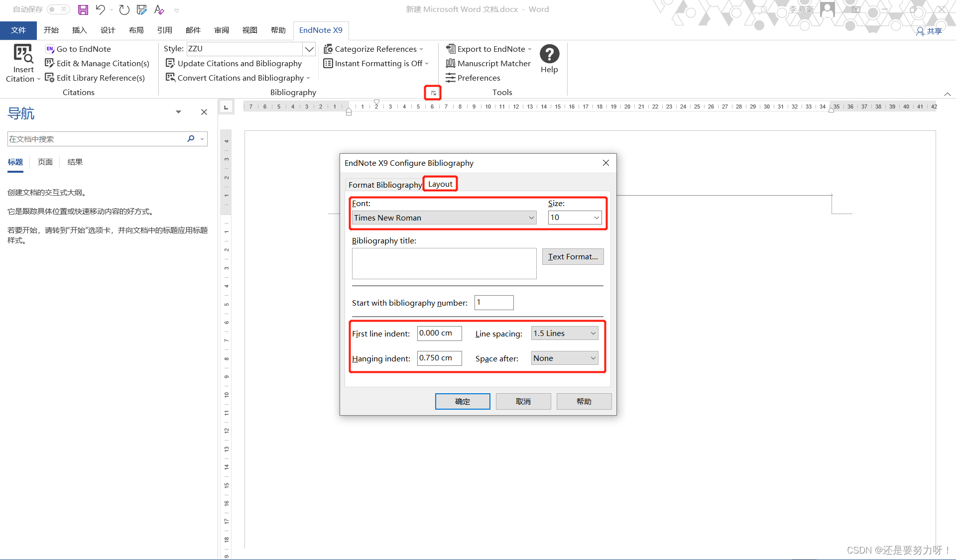Open EndNote Preferences
The width and height of the screenshot is (956, 560).
pyautogui.click(x=478, y=78)
